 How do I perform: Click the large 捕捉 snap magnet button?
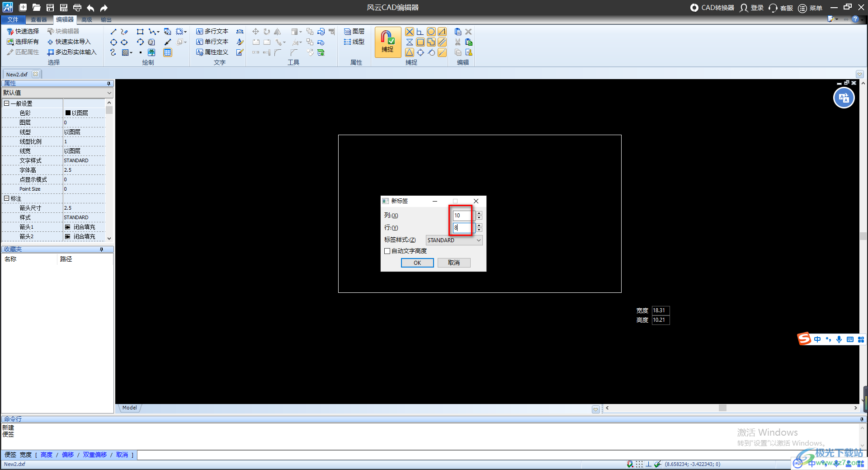tap(387, 42)
